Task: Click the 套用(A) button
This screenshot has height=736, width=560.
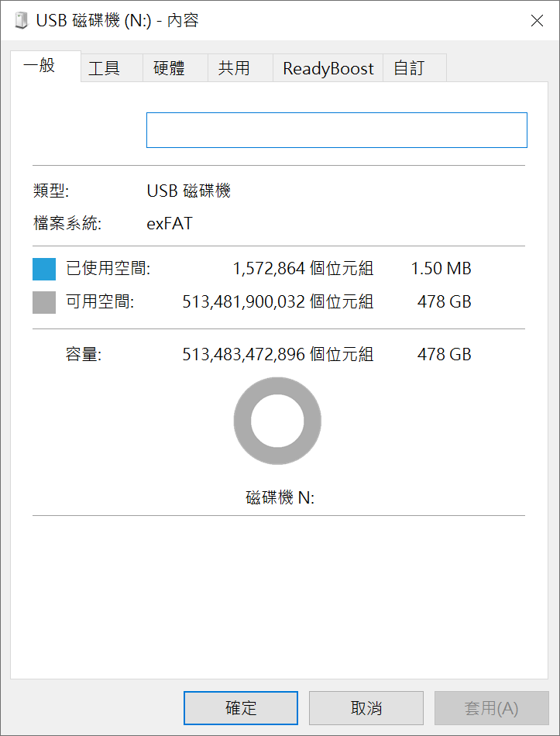Action: click(x=491, y=708)
